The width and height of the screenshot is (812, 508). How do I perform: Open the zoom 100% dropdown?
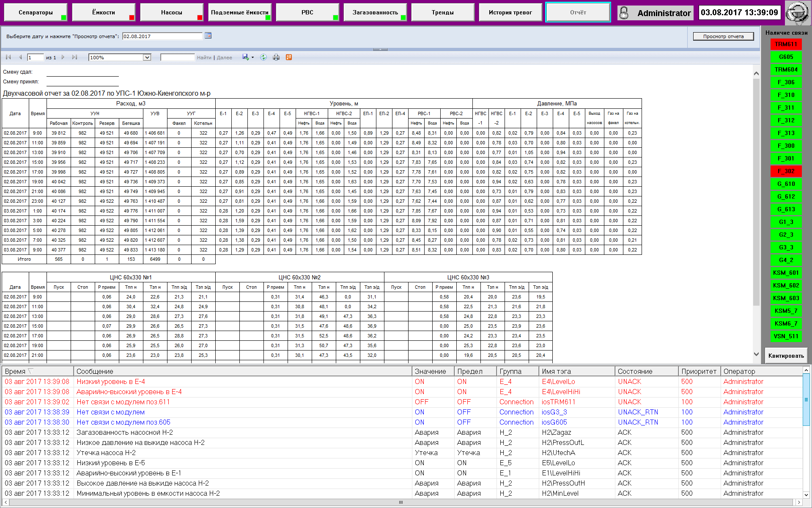pyautogui.click(x=147, y=58)
